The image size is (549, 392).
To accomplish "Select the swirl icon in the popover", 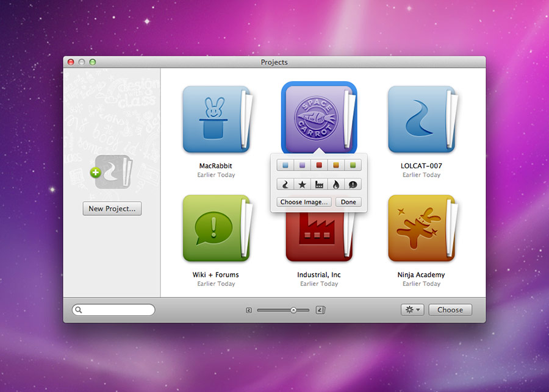I will pos(285,184).
